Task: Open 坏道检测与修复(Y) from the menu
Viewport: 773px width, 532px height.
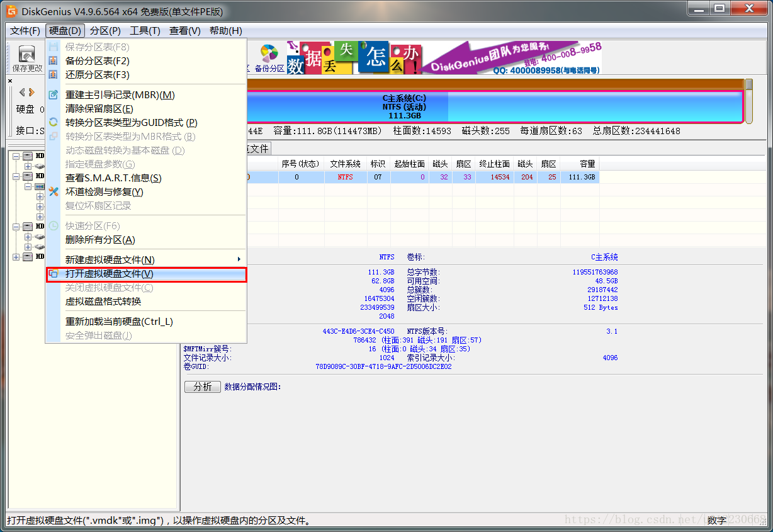Action: pos(146,192)
